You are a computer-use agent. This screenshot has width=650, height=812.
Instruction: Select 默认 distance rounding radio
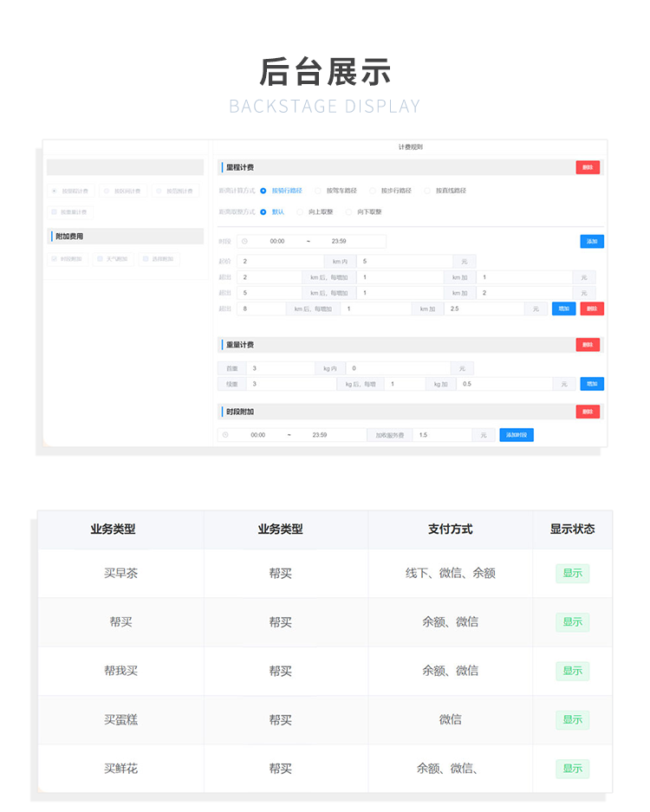(263, 211)
